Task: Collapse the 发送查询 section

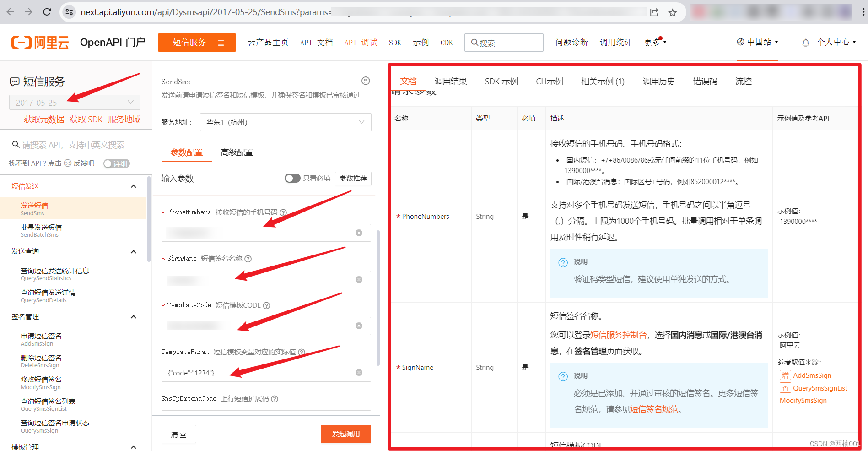Action: (134, 251)
